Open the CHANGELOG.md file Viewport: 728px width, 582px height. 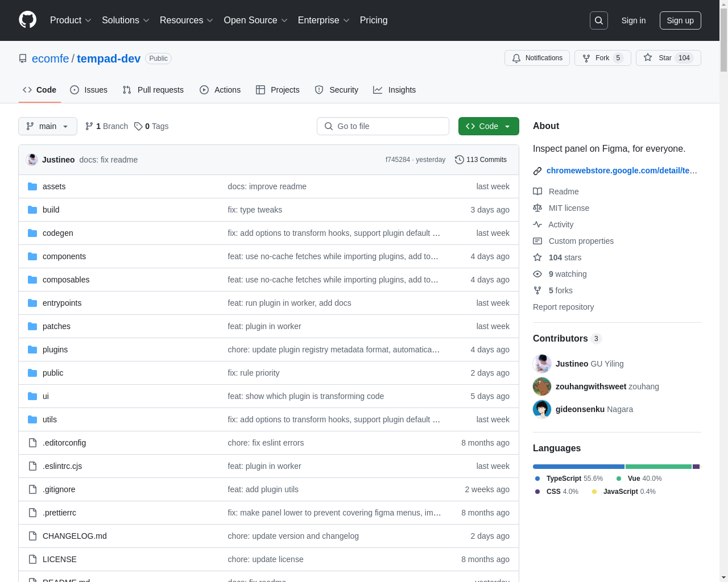pos(75,536)
